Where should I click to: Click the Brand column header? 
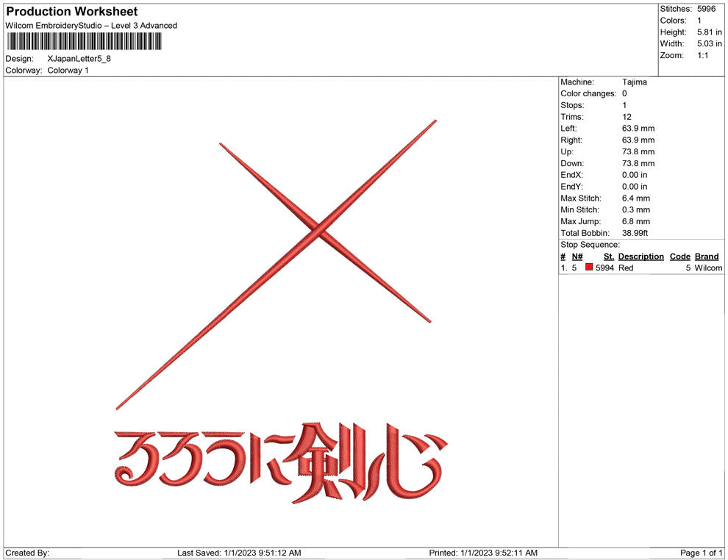click(707, 256)
